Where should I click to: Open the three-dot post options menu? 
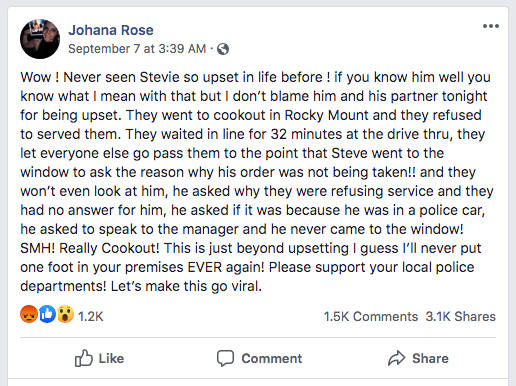(491, 26)
